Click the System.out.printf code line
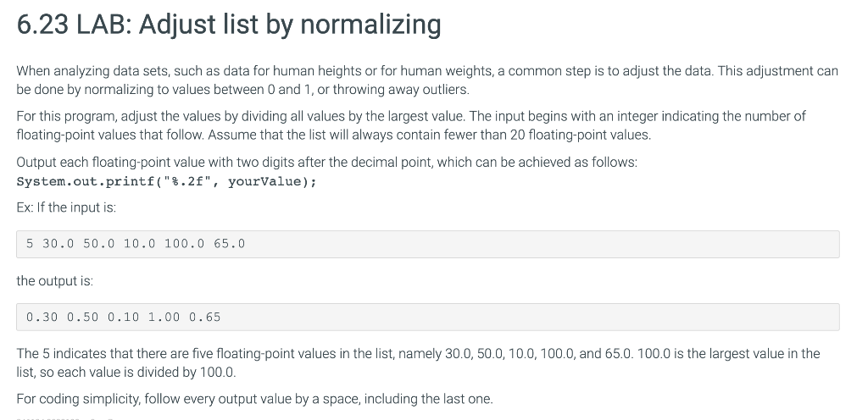The image size is (868, 420). click(167, 182)
